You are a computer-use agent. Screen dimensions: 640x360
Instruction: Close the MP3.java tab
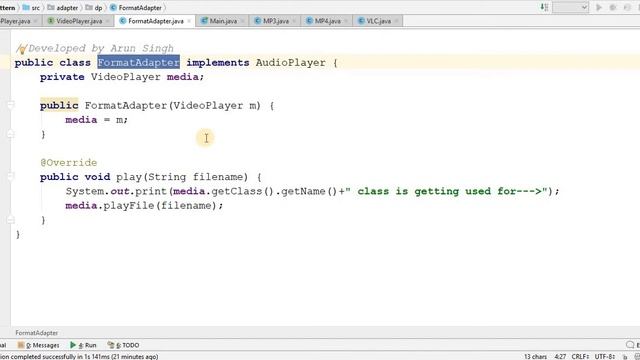[x=294, y=21]
